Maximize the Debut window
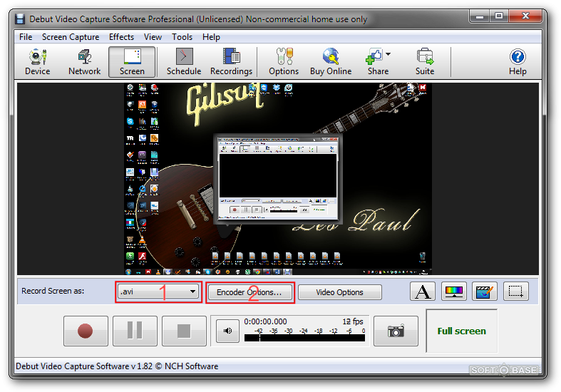Screen dimensions: 561x392 (500, 16)
